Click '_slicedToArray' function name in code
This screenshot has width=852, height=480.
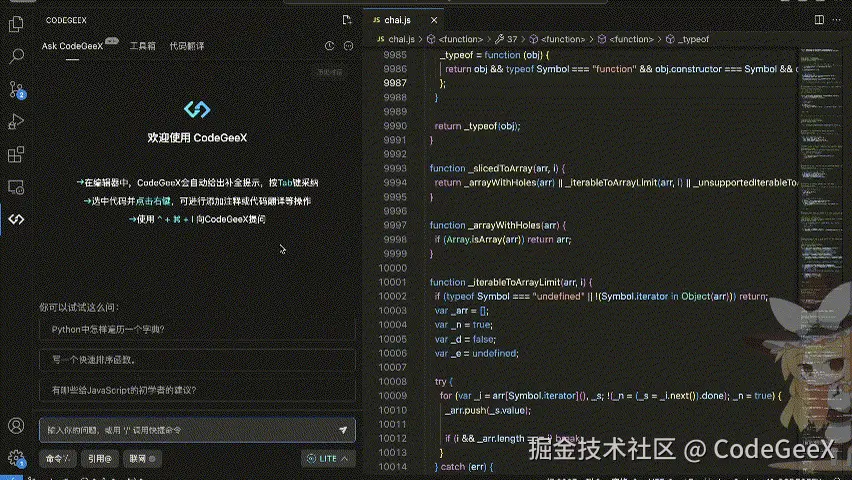(x=500, y=169)
